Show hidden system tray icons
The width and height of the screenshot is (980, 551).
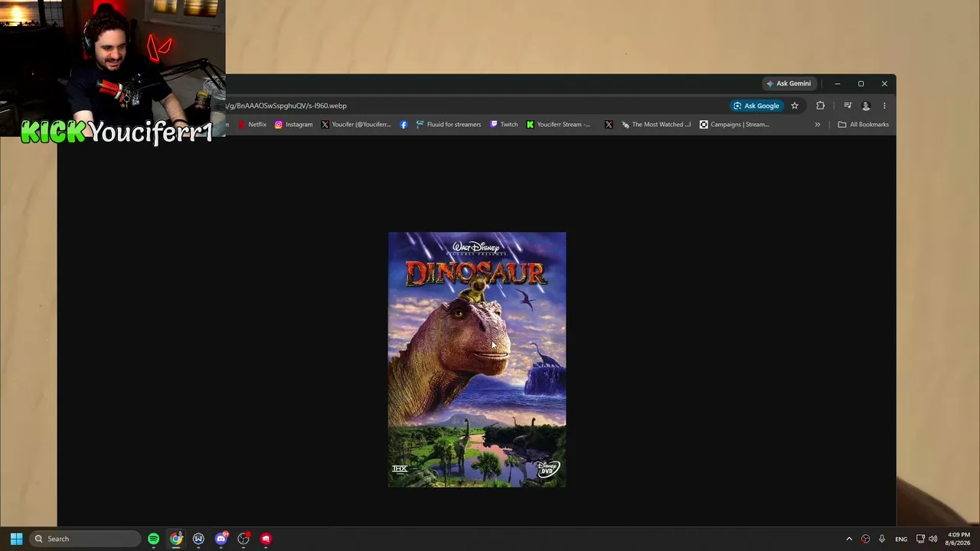(849, 539)
